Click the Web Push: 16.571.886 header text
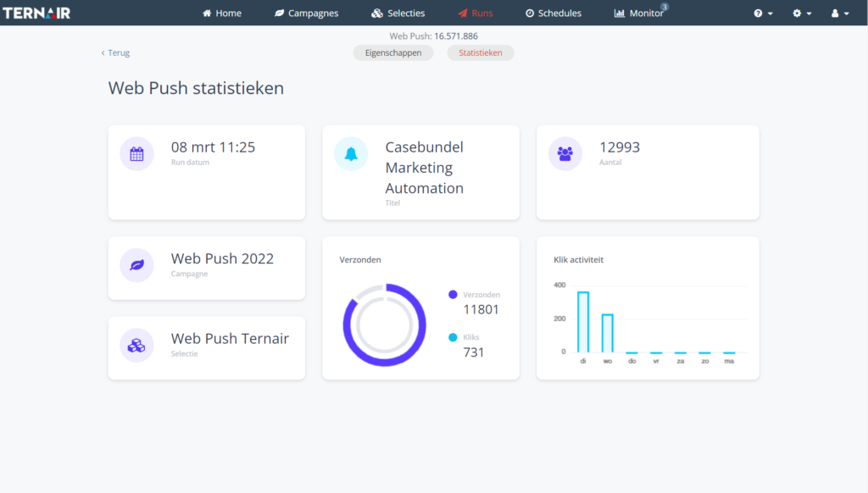The image size is (868, 493). point(433,36)
